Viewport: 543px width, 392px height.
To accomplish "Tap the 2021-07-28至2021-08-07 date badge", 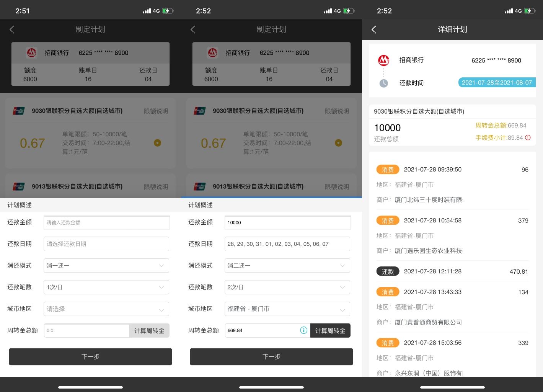I will point(496,83).
